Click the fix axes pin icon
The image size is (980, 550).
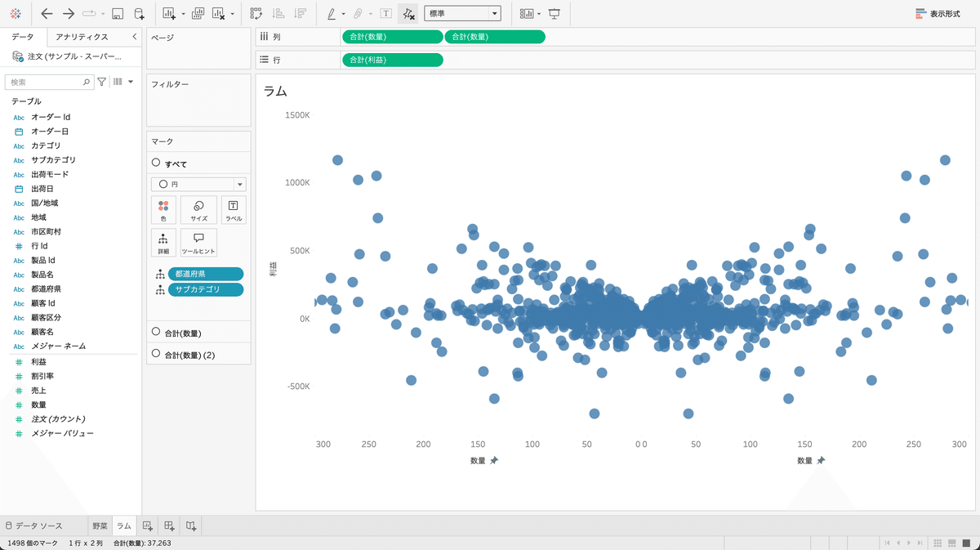click(409, 14)
